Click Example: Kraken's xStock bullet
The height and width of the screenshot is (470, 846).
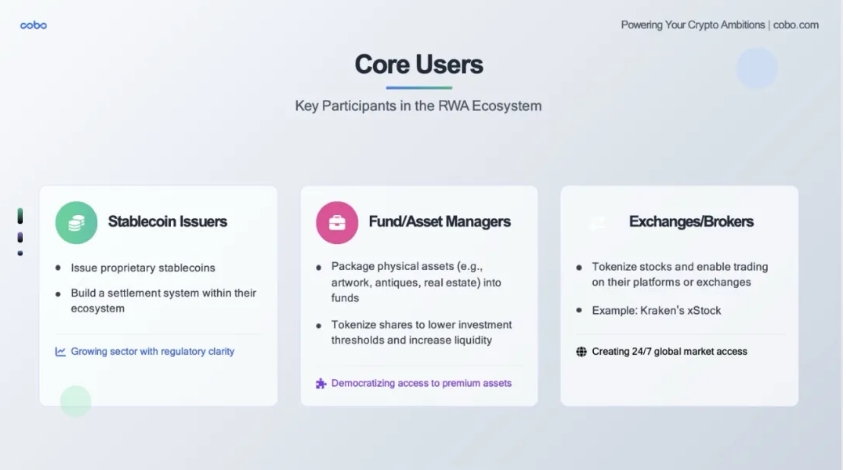point(656,310)
